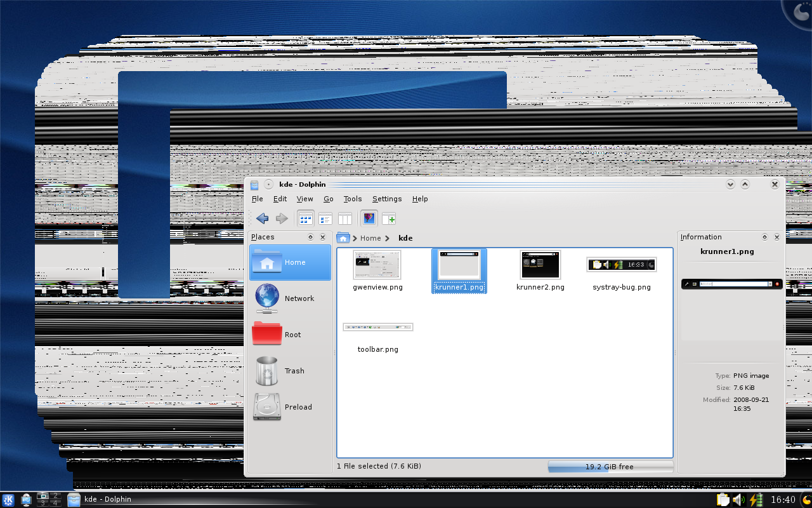Open the Help menu

420,199
